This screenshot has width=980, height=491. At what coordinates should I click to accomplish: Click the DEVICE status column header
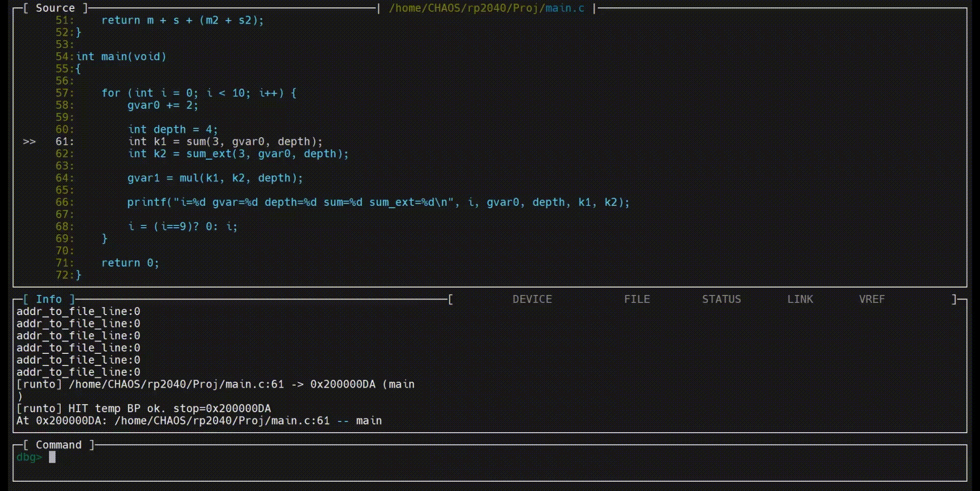(532, 299)
